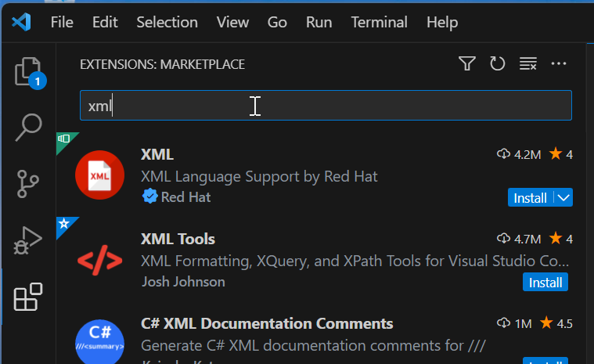The width and height of the screenshot is (594, 364).
Task: Click the Red Hat verified publisher badge
Action: coord(150,196)
